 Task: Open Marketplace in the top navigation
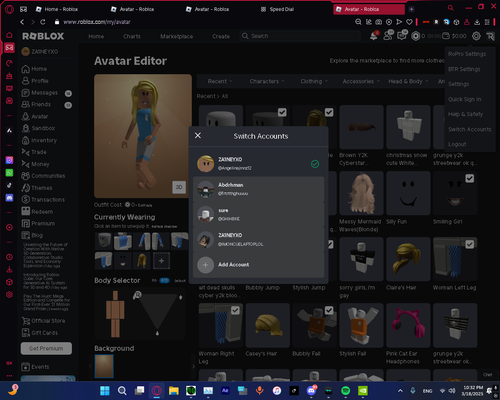[x=176, y=36]
